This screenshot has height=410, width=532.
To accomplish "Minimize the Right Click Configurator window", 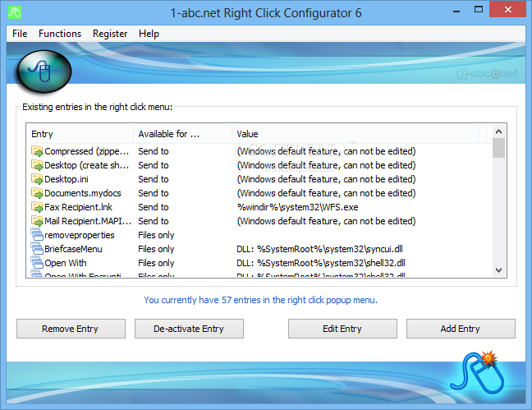I will (456, 12).
